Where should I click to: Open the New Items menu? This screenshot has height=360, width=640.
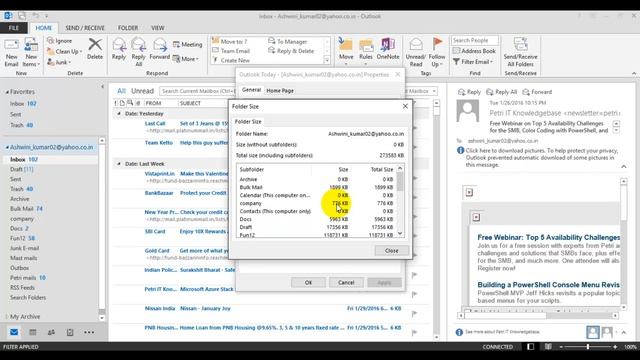[x=31, y=53]
